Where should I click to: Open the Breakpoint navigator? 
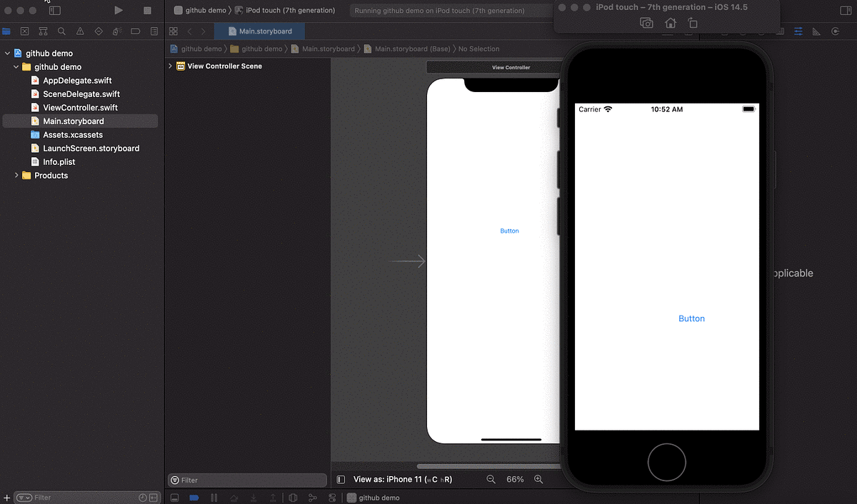(135, 31)
